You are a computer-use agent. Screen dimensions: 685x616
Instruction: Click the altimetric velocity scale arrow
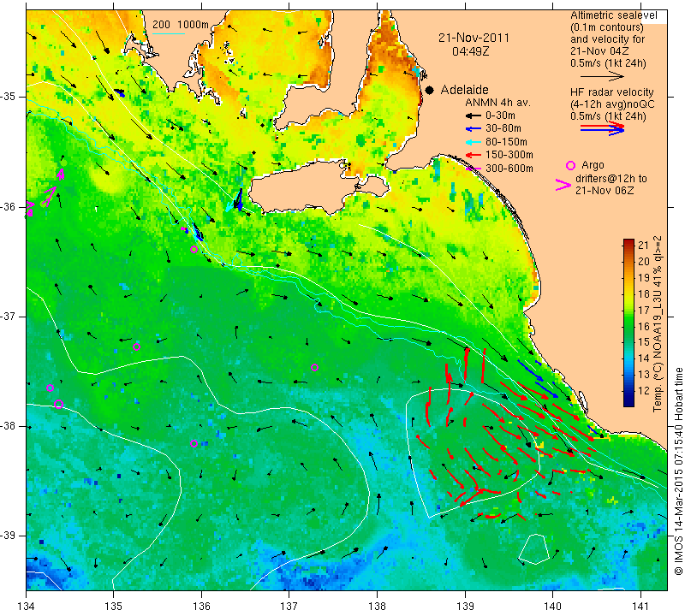[x=602, y=77]
